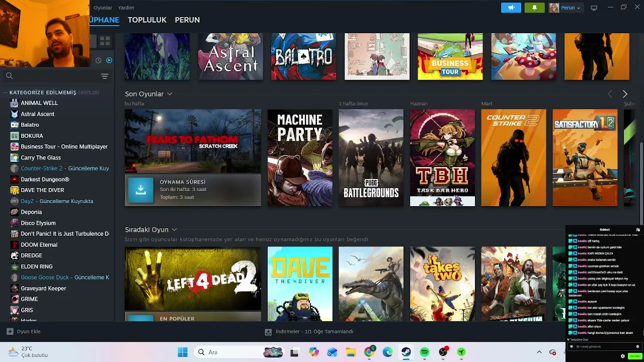Click the Steam icon in the taskbar
The width and height of the screenshot is (644, 362).
(x=406, y=352)
